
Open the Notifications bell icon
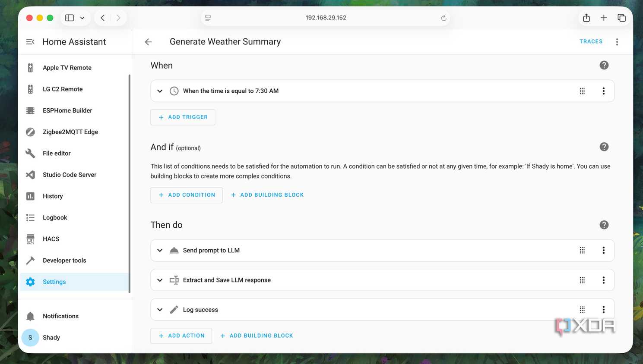[30, 316]
